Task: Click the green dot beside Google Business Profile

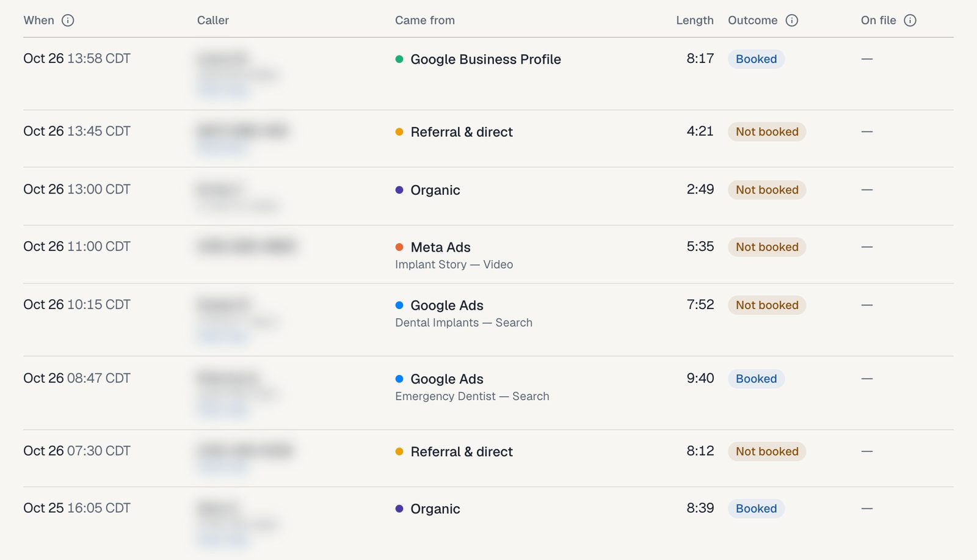Action: (x=399, y=59)
